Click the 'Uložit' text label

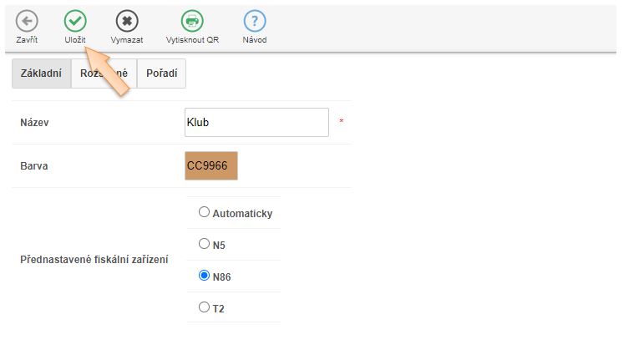coord(75,40)
